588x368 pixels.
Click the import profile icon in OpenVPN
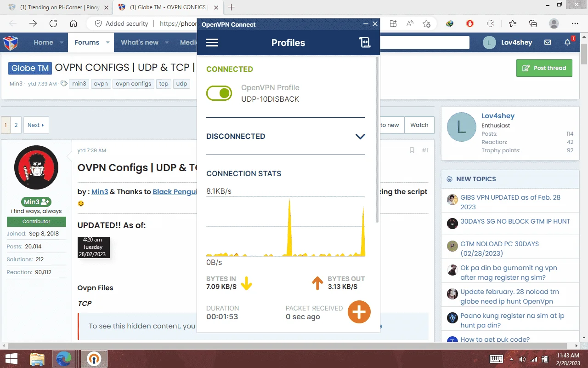(x=364, y=43)
